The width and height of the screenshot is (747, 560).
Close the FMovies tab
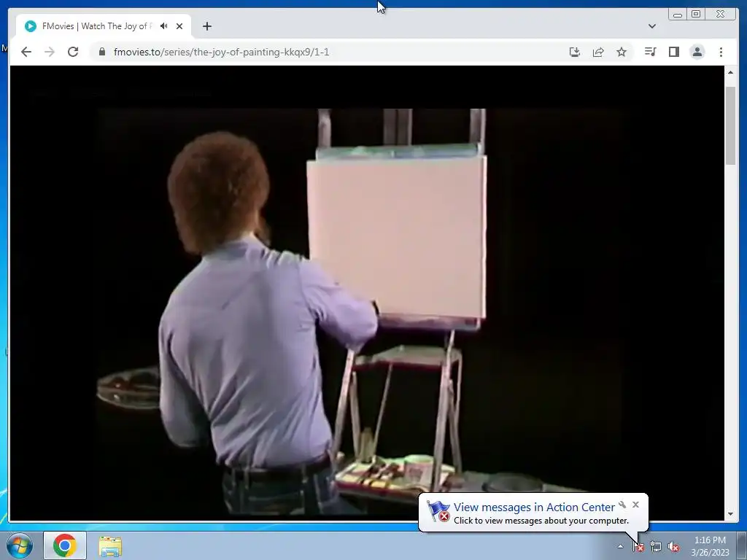click(179, 26)
